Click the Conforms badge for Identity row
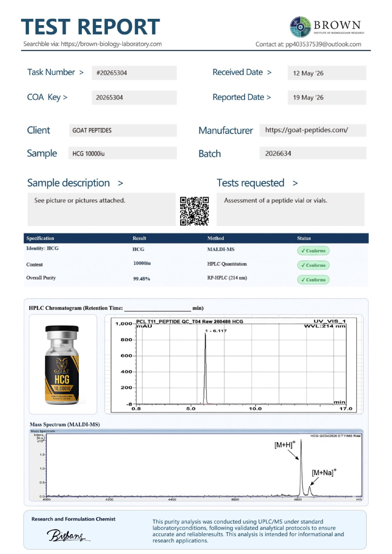 tap(313, 251)
